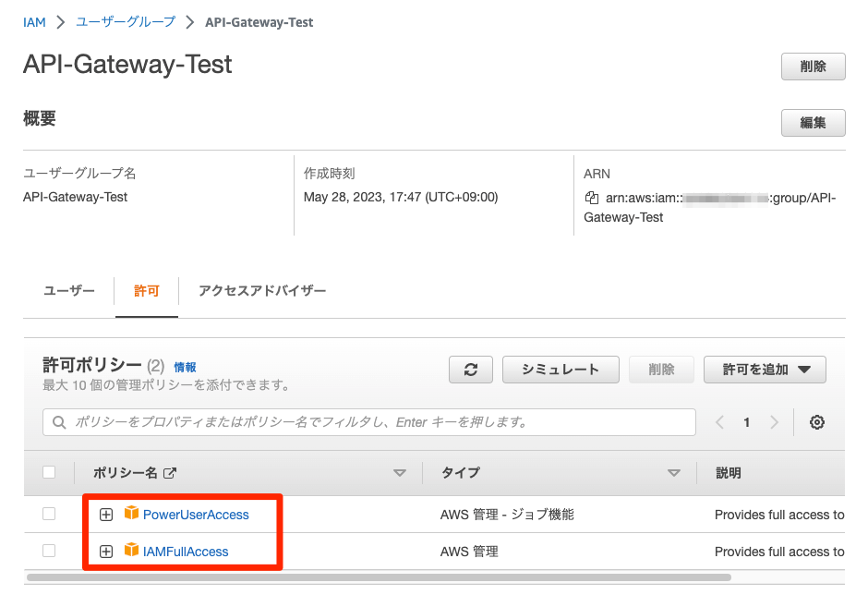Screen dimensions: 868x607
Task: Expand the PowerUserAccess policy details
Action: (x=106, y=515)
